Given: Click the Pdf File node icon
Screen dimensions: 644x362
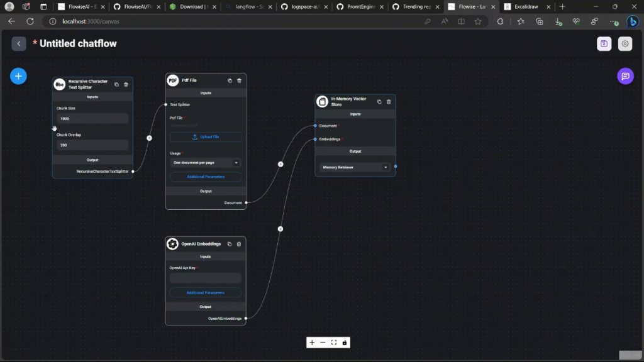Looking at the screenshot, I should pyautogui.click(x=172, y=80).
